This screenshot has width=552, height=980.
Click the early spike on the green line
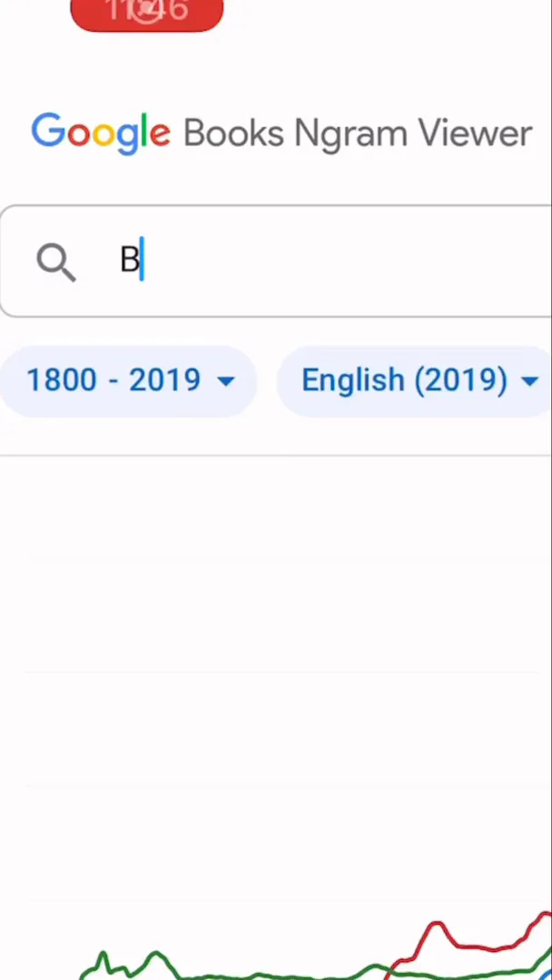click(x=103, y=955)
